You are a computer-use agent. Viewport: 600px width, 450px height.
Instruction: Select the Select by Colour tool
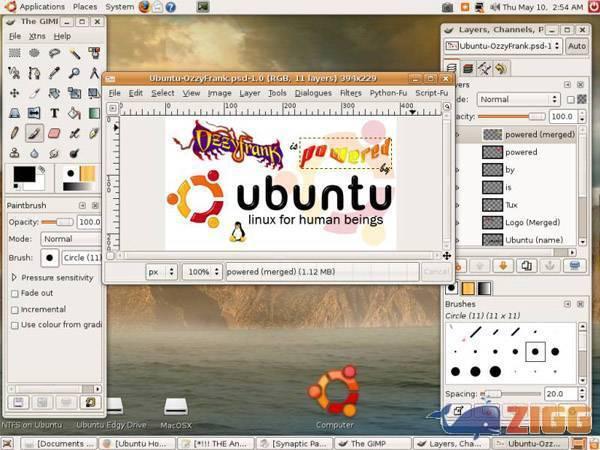click(x=94, y=53)
